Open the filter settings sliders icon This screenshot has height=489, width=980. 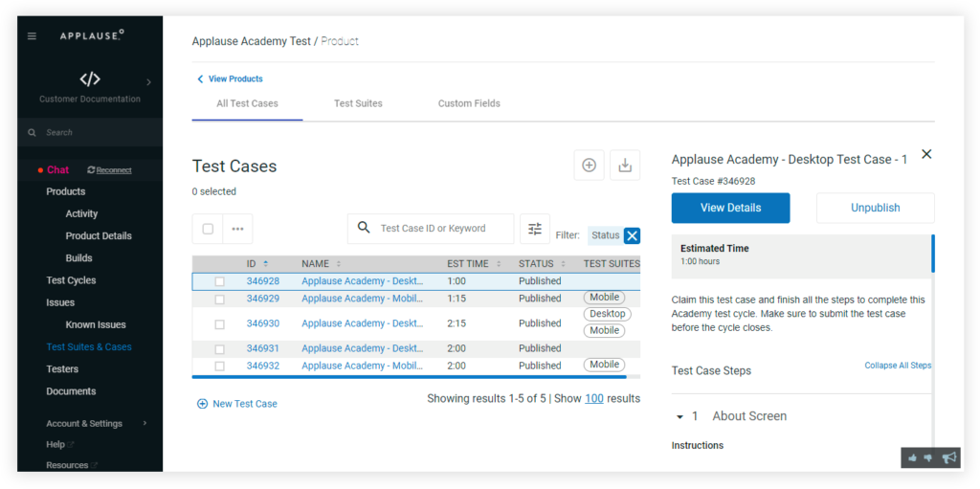coord(535,229)
